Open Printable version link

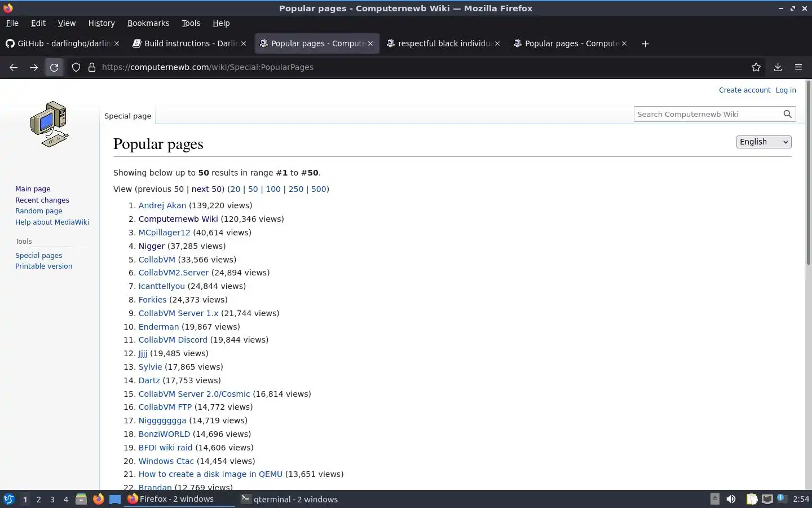[x=43, y=266]
